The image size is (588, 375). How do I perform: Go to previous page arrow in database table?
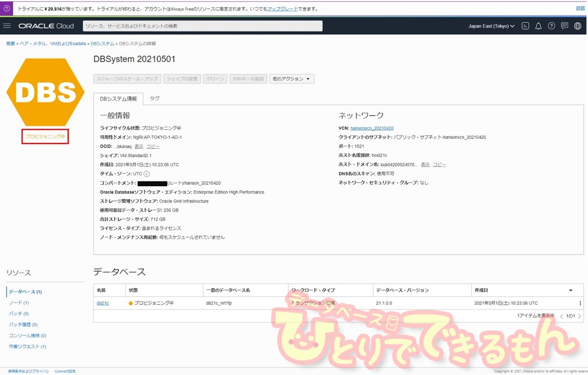[x=561, y=316]
